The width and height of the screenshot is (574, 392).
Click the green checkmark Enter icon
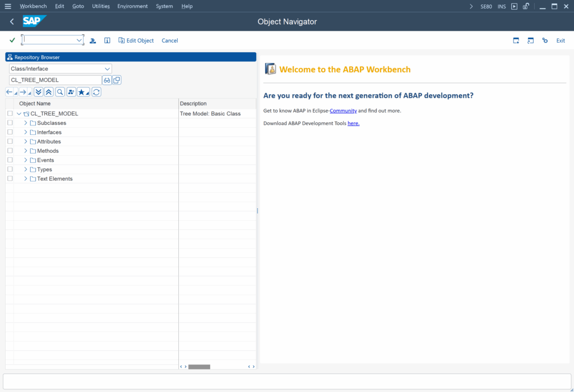[12, 40]
